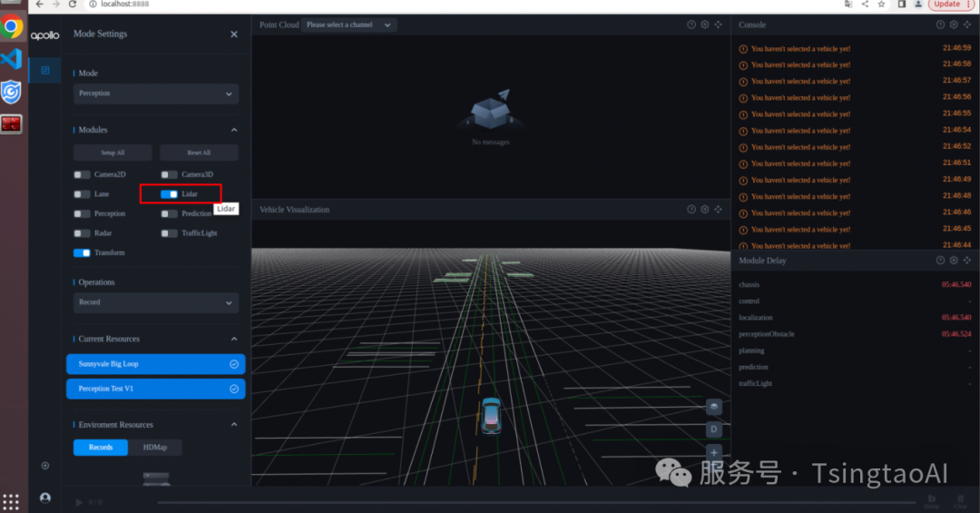Open help for Vehicle Visualization panel
The height and width of the screenshot is (513, 980).
pyautogui.click(x=691, y=209)
